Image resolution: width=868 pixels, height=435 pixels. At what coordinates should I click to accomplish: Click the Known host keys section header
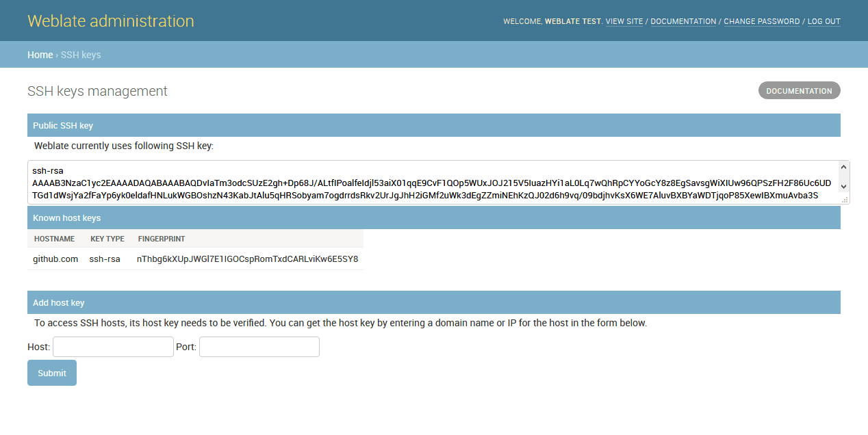coord(434,217)
